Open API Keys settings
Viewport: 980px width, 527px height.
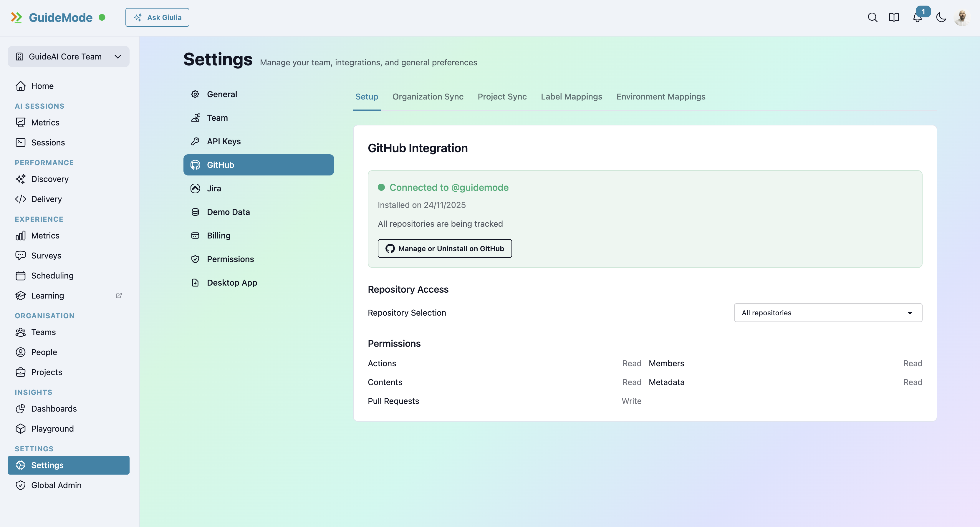[224, 141]
